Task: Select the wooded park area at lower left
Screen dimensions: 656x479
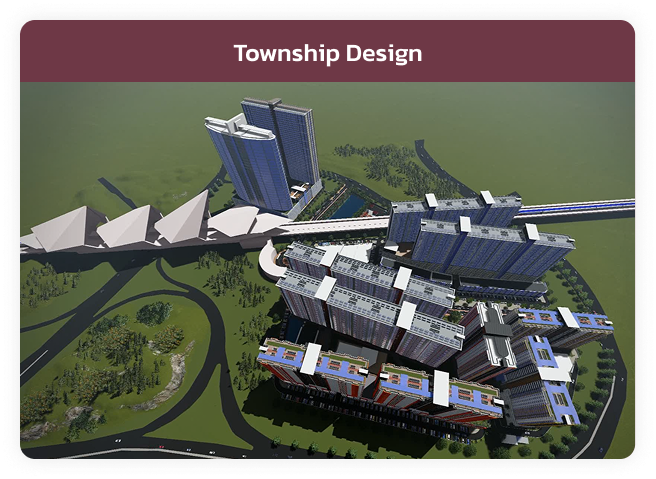Action: (x=110, y=350)
